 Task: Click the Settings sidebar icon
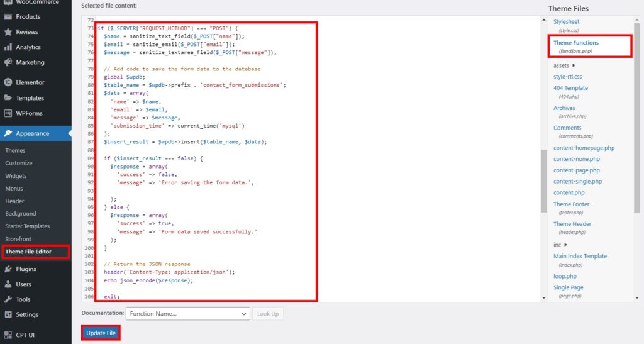click(8, 314)
